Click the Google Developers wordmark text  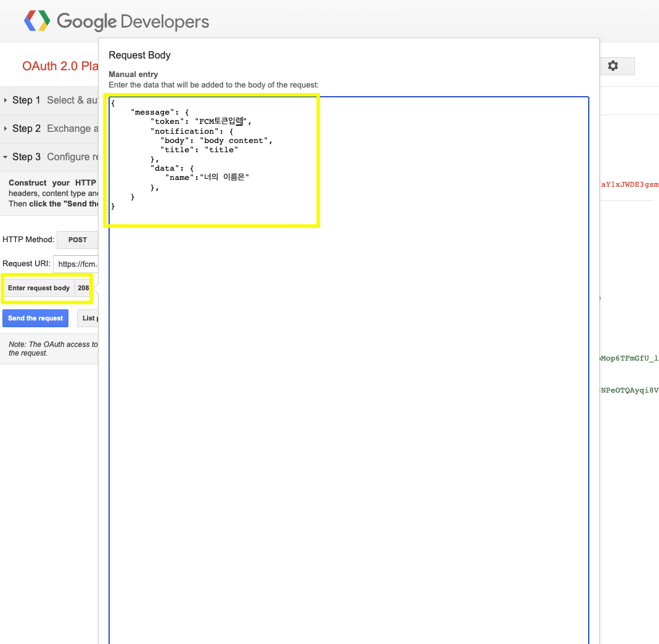tap(133, 22)
